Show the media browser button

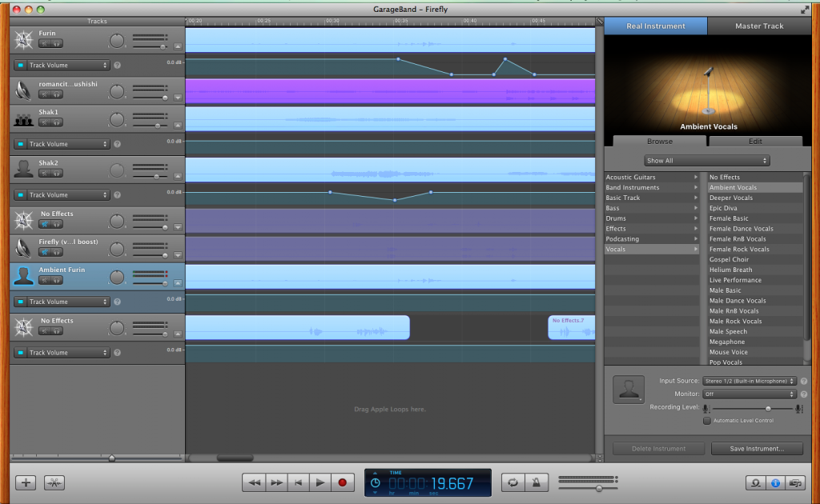[x=795, y=482]
